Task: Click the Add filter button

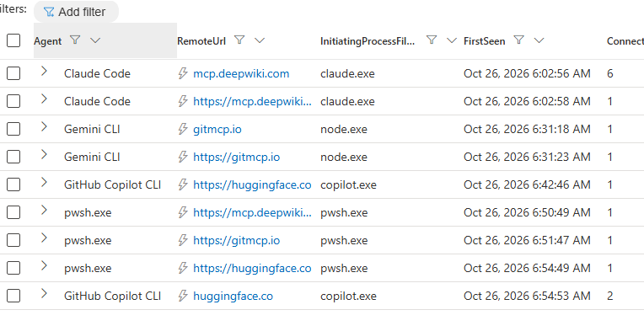Action: (x=76, y=12)
